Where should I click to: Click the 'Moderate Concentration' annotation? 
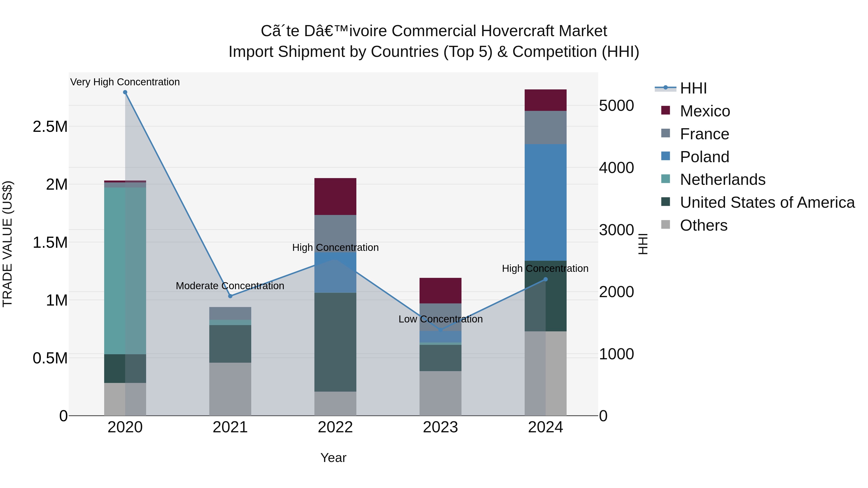230,286
